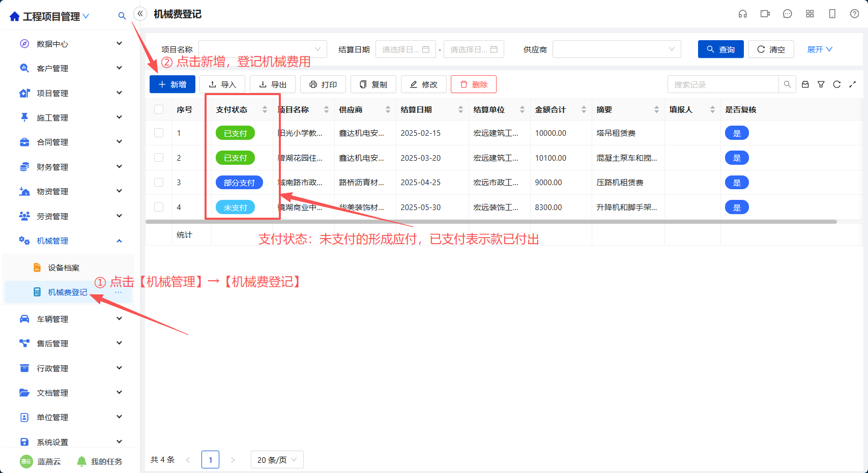Open the 20 条/页 page size dropdown
868x473 pixels.
click(277, 460)
